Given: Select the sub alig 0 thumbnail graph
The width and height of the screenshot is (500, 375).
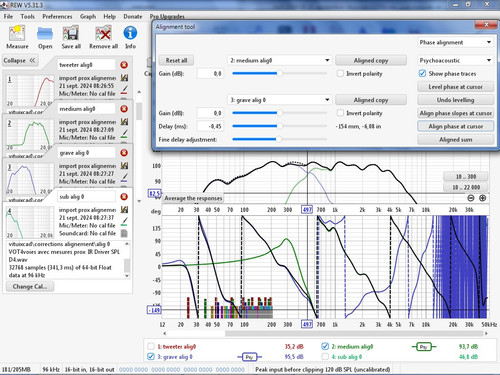Looking at the screenshot, I should (30, 222).
